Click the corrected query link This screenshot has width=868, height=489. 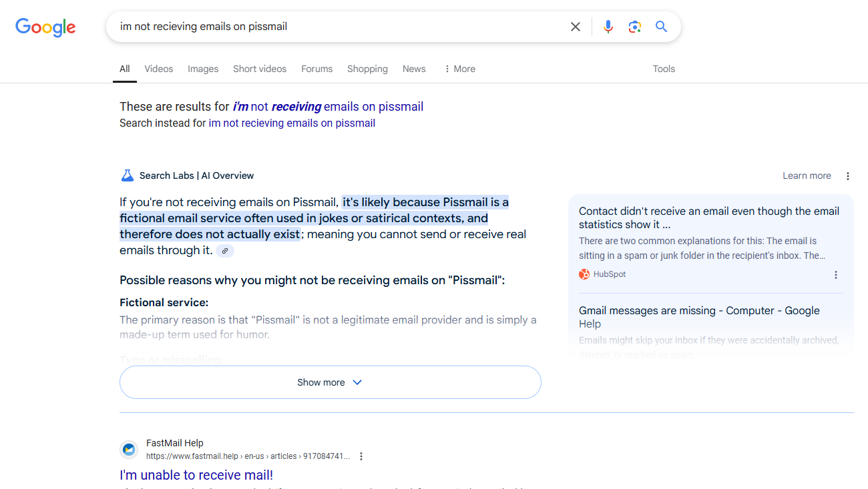(328, 107)
